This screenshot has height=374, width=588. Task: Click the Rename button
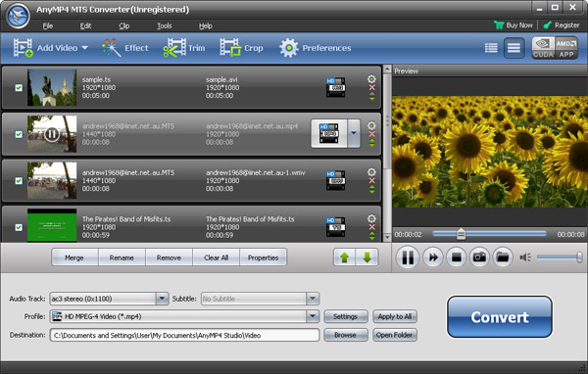pyautogui.click(x=122, y=257)
